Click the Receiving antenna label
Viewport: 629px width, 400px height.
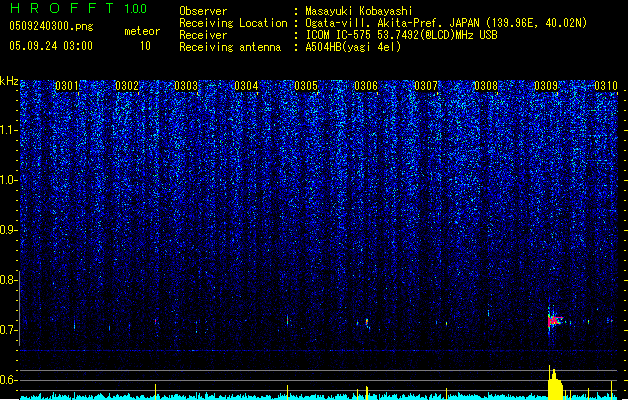230,47
